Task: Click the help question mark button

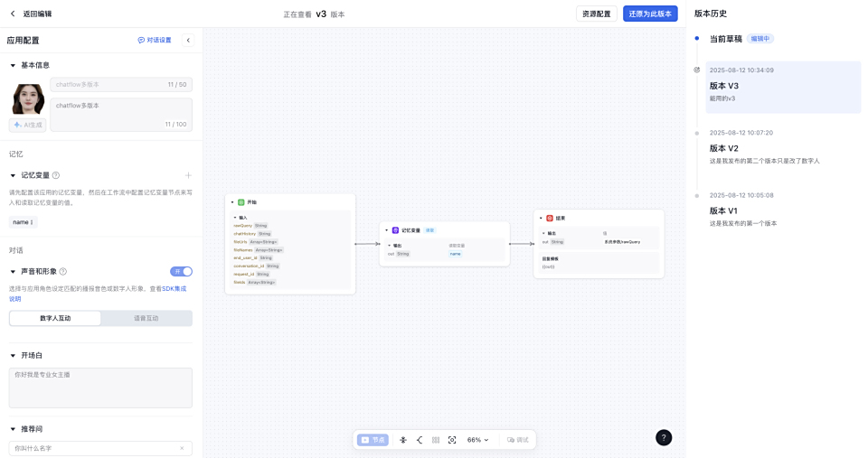Action: coord(664,437)
